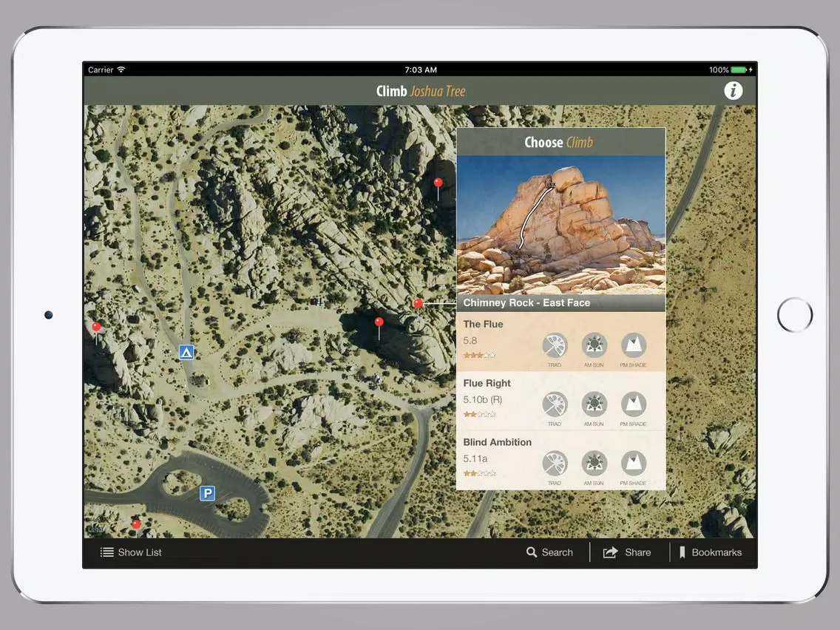Tap the Share button
Screen dimensions: 840x630
pyautogui.click(x=627, y=552)
